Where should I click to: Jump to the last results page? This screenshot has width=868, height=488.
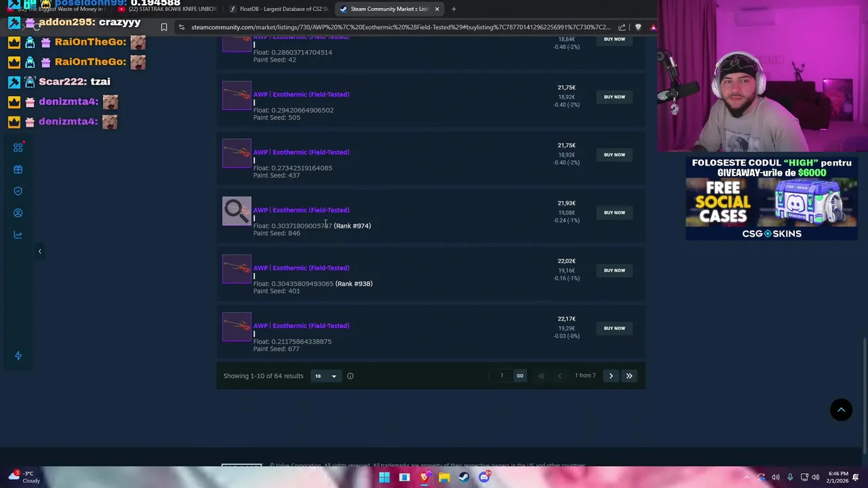(629, 375)
